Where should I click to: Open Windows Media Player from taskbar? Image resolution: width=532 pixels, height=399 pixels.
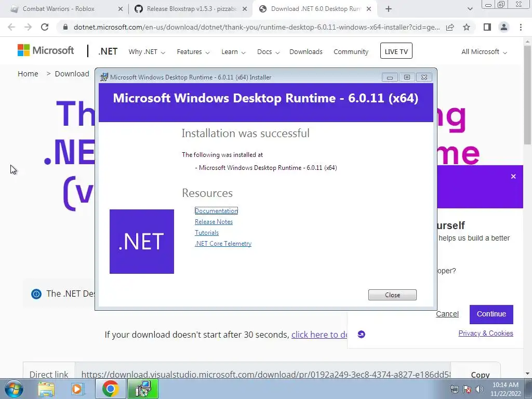(77, 389)
